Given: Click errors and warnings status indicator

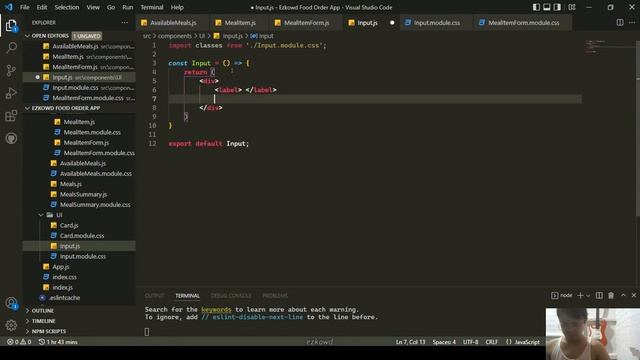Looking at the screenshot, I should [19, 342].
